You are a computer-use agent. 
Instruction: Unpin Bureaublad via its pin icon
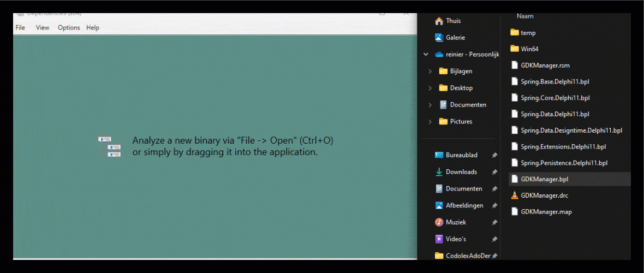pyautogui.click(x=494, y=155)
